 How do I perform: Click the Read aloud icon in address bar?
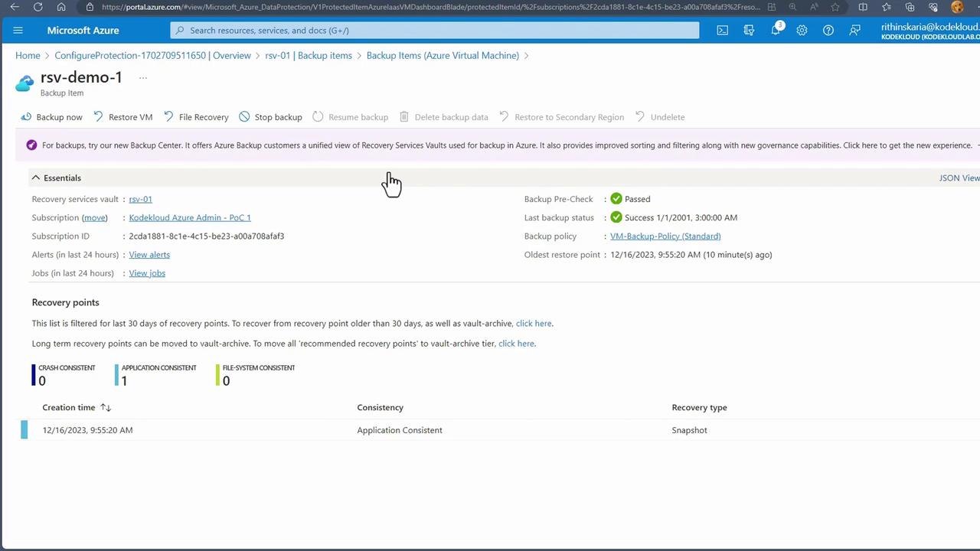click(x=815, y=7)
